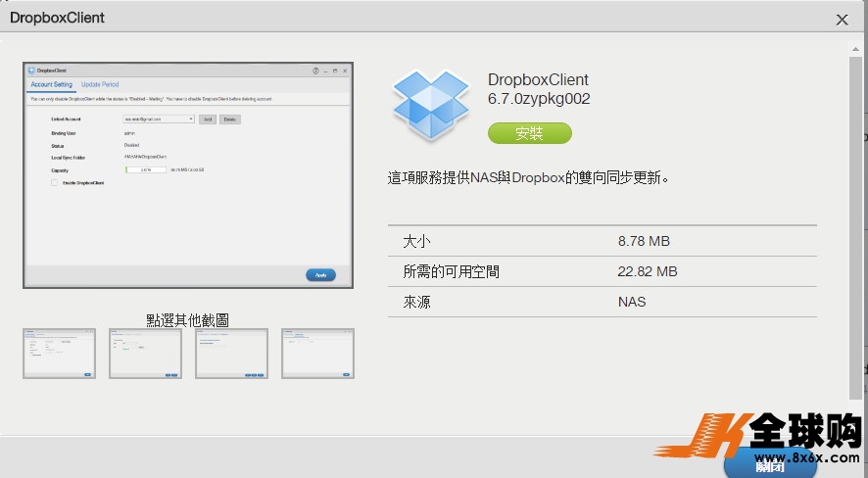Switch to the Update Period tab in the preview

coord(100,85)
